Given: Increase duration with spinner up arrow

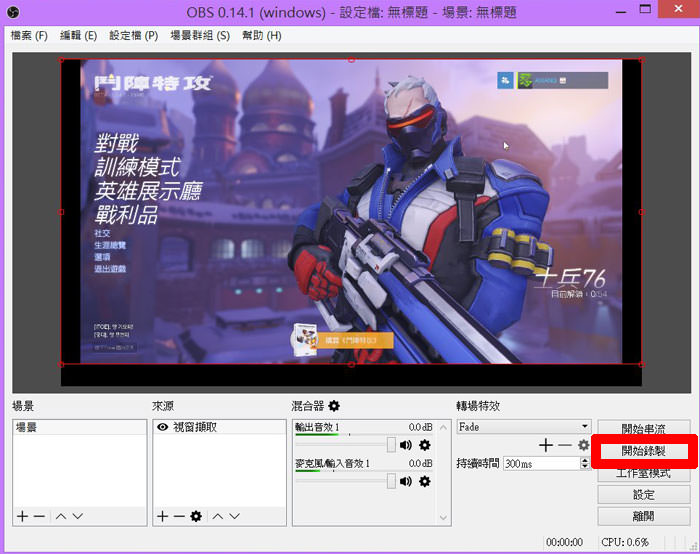Looking at the screenshot, I should (585, 460).
